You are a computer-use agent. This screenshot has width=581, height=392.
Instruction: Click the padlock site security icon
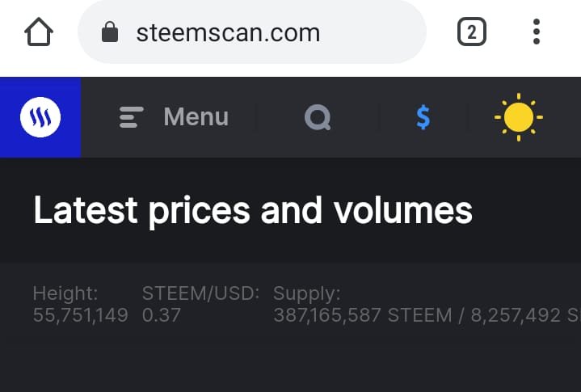(110, 32)
